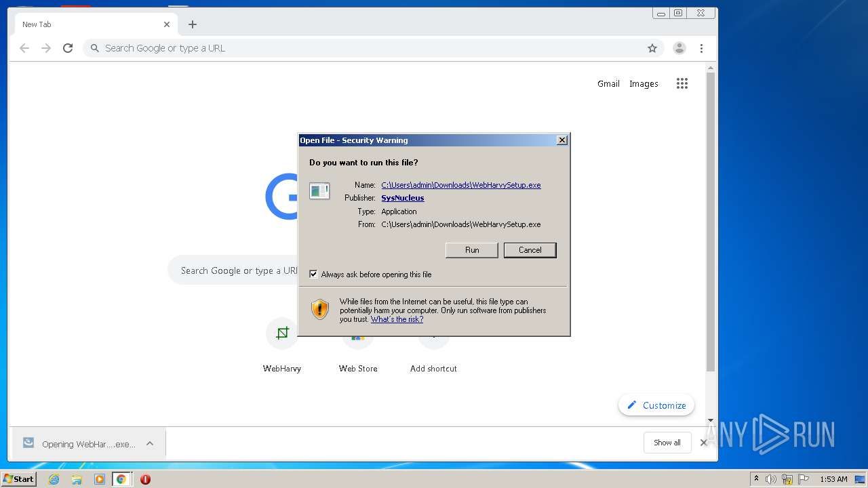This screenshot has height=488, width=868.
Task: Open the Chrome three-dot menu
Action: point(701,48)
